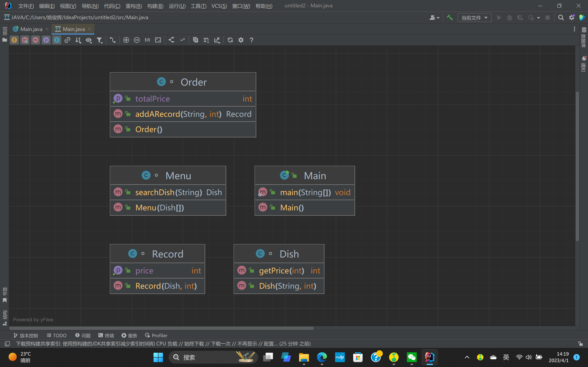Toggle the Properties display button

coord(46,40)
